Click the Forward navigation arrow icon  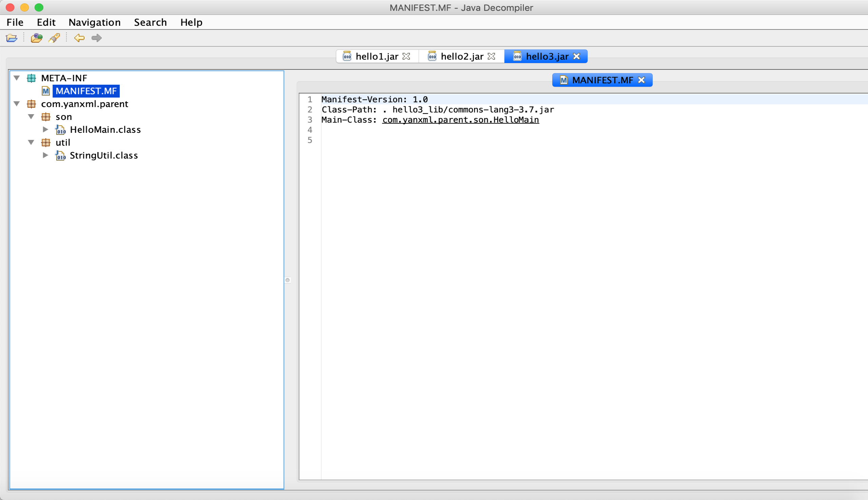point(97,38)
